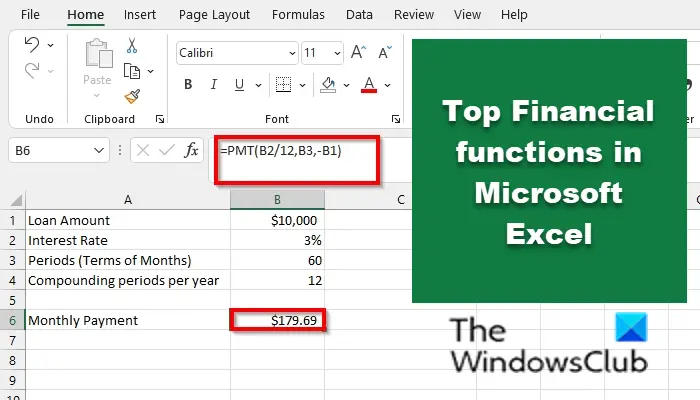The width and height of the screenshot is (700, 400).
Task: Select the cell containing 60
Action: coord(277,260)
